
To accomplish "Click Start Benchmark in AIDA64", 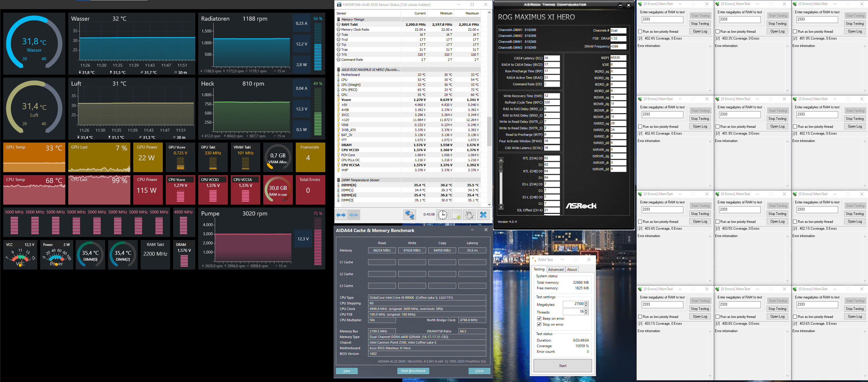I will pos(413,371).
